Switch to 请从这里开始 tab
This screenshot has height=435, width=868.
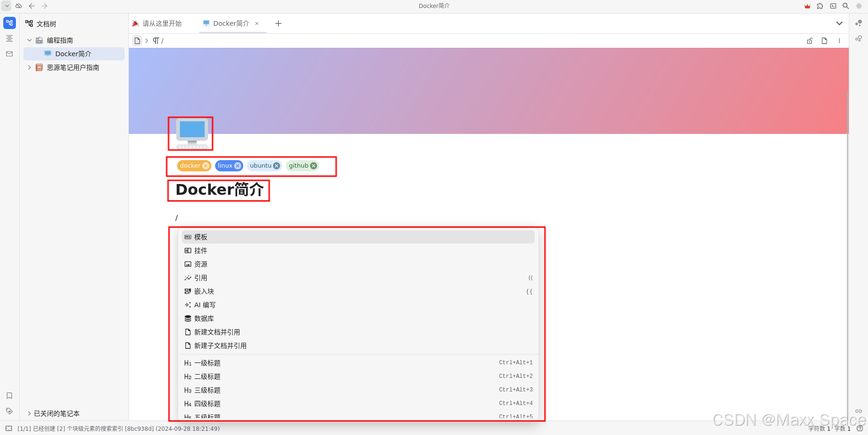point(157,23)
